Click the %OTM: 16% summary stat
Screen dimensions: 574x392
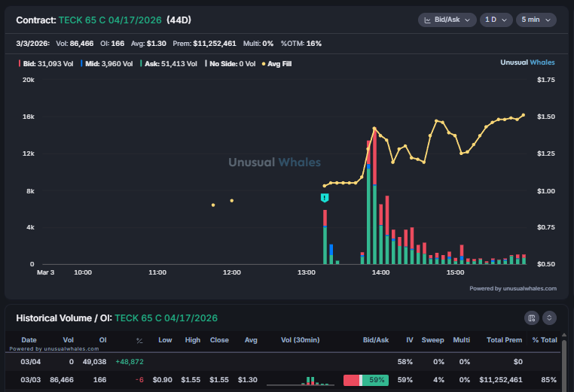point(301,44)
